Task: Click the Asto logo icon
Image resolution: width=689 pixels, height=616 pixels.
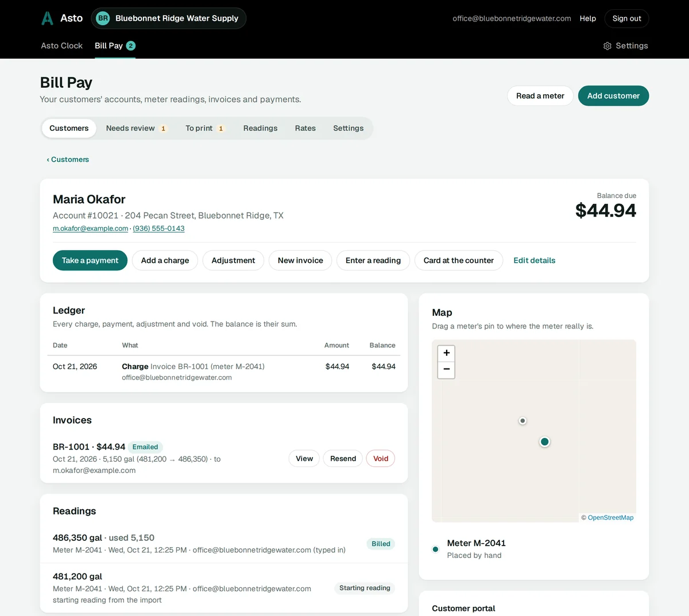Action: (x=47, y=18)
